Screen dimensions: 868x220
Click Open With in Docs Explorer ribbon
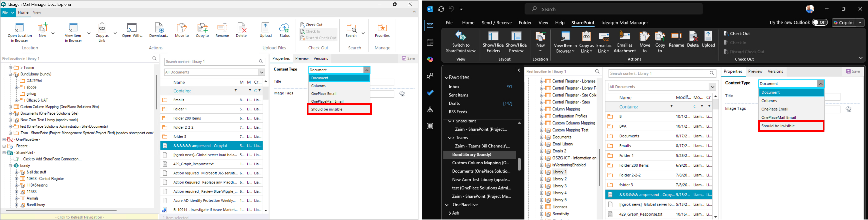[132, 30]
